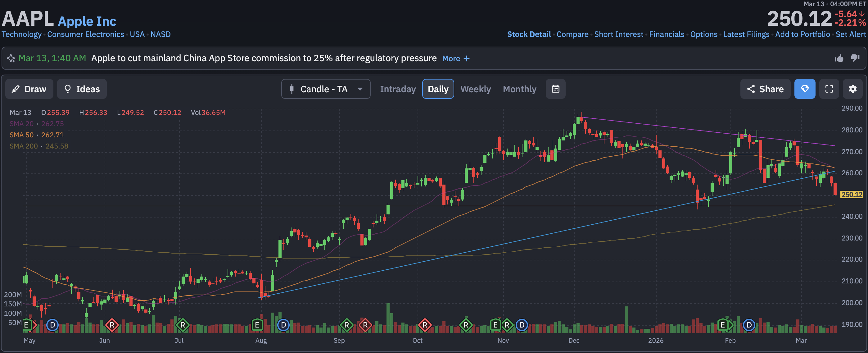Expand news with More plus link

[x=455, y=59]
